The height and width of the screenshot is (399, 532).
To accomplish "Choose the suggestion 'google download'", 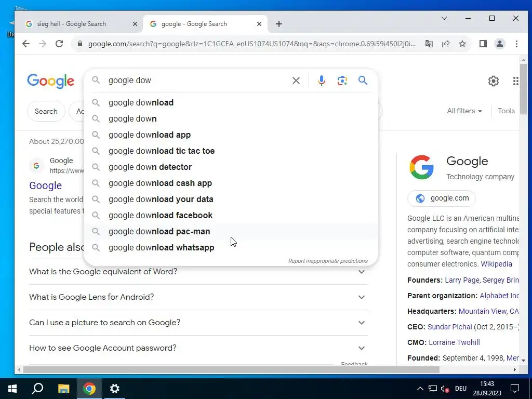I will click(x=231, y=102).
